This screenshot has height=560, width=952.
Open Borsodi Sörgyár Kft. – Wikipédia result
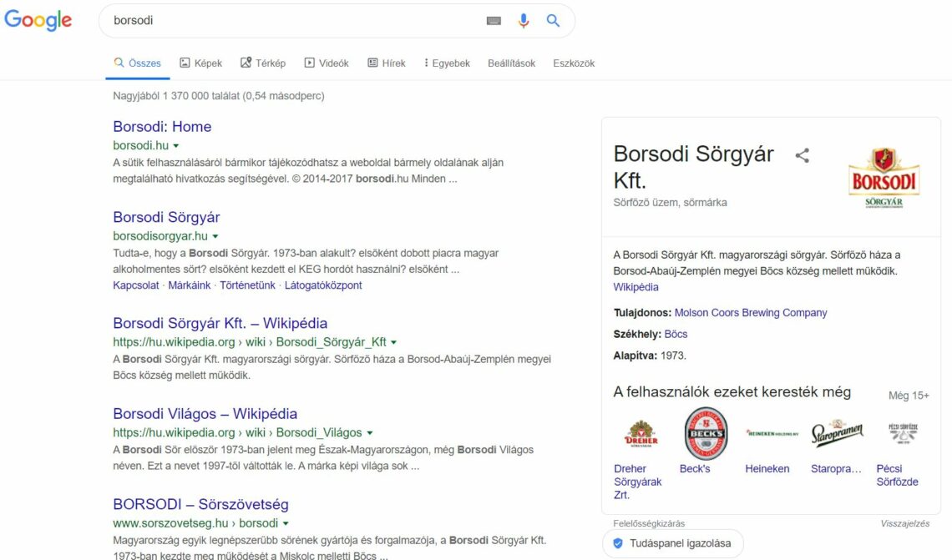(x=220, y=323)
